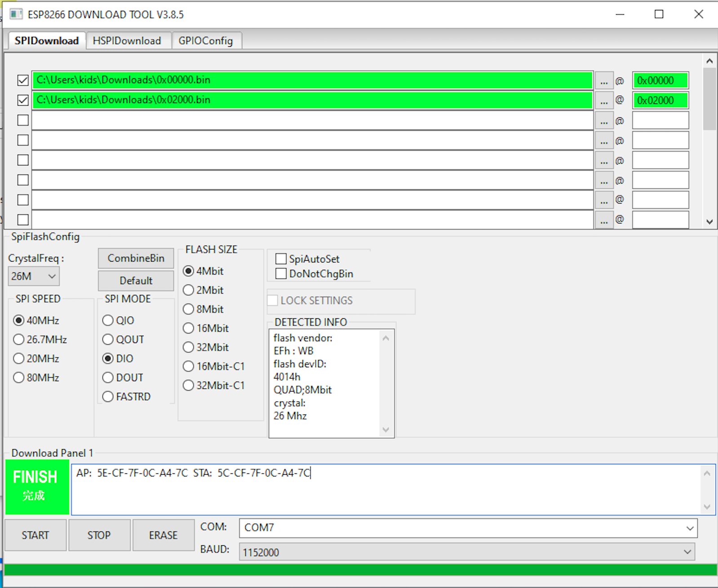Screen dimensions: 718x588
Task: Switch to the HSPIDownload tab
Action: click(127, 41)
